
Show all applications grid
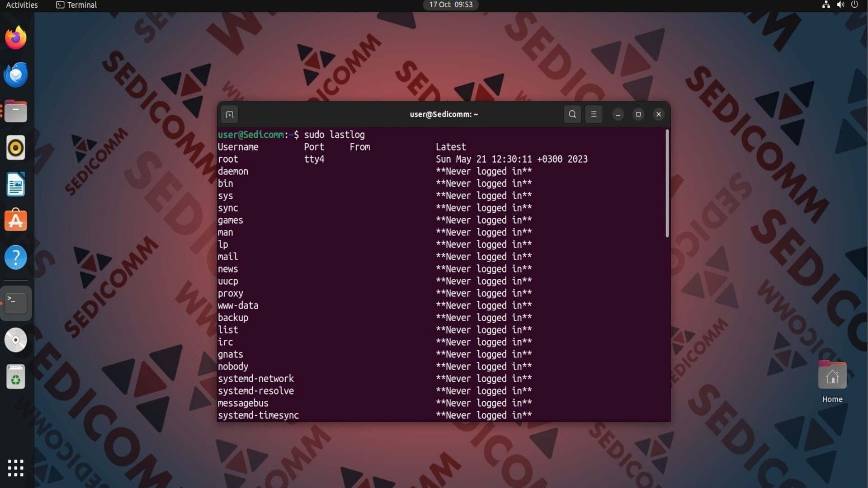click(x=16, y=468)
